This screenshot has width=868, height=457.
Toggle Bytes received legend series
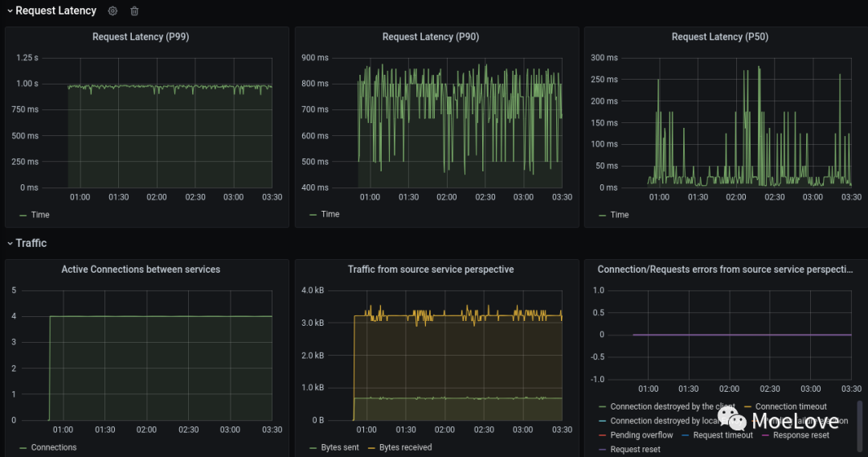coord(405,447)
